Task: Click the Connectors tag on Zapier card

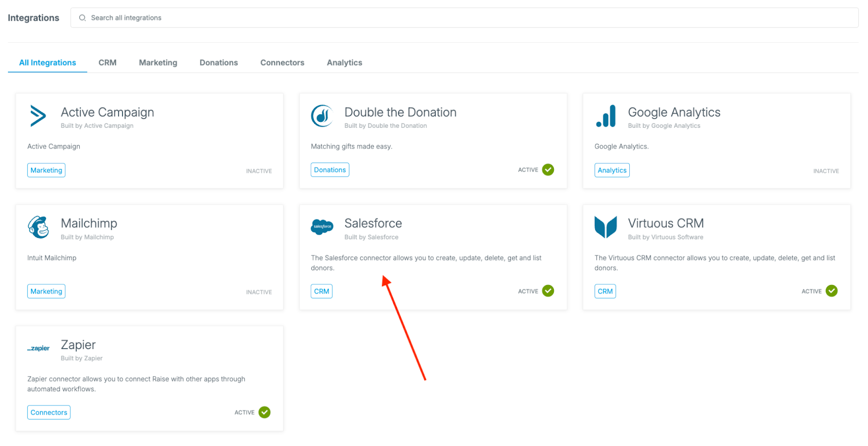Action: tap(49, 412)
